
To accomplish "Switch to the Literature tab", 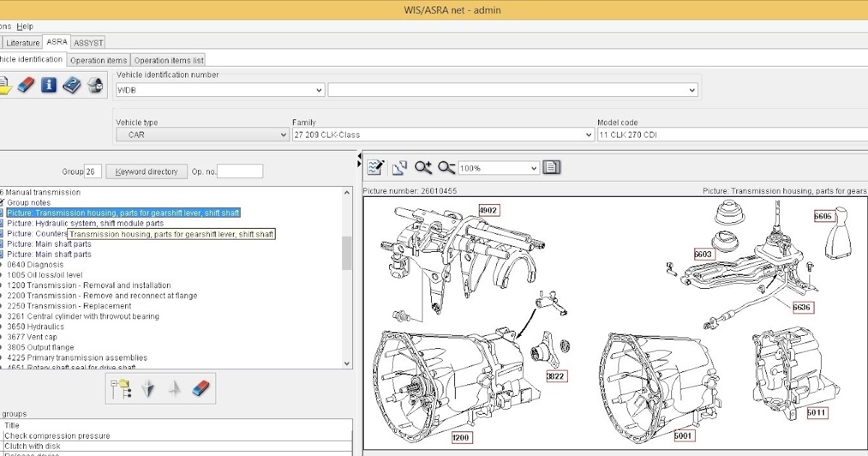I will coord(23,43).
